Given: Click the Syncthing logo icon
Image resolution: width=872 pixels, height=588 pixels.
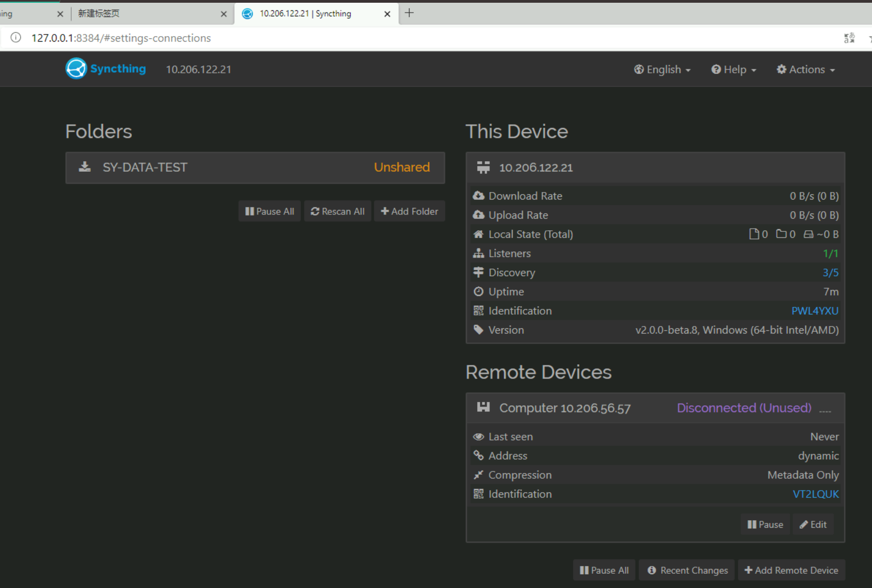Looking at the screenshot, I should pyautogui.click(x=76, y=69).
